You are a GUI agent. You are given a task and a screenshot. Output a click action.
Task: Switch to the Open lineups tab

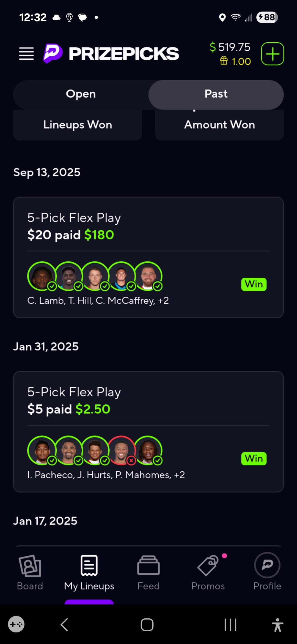81,94
